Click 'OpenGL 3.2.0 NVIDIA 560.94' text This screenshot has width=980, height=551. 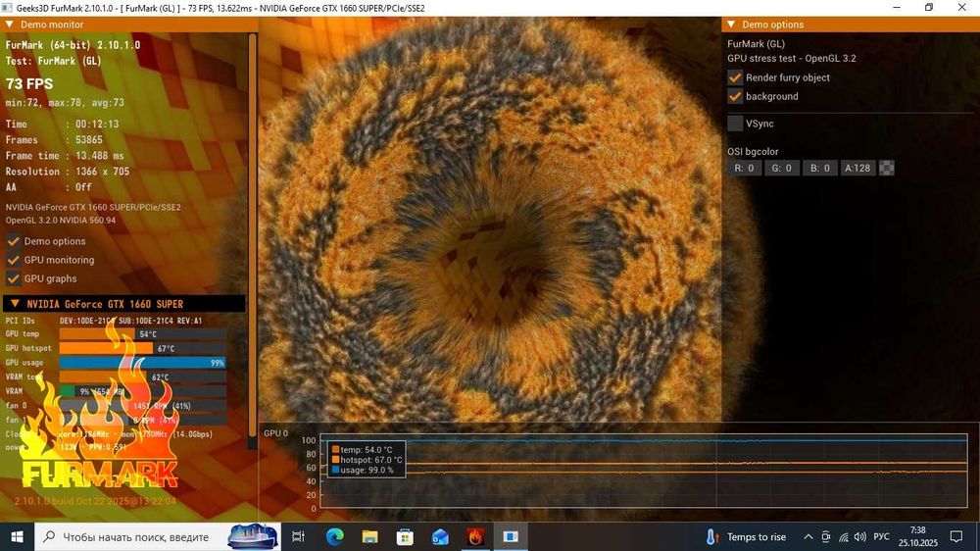[x=61, y=221]
